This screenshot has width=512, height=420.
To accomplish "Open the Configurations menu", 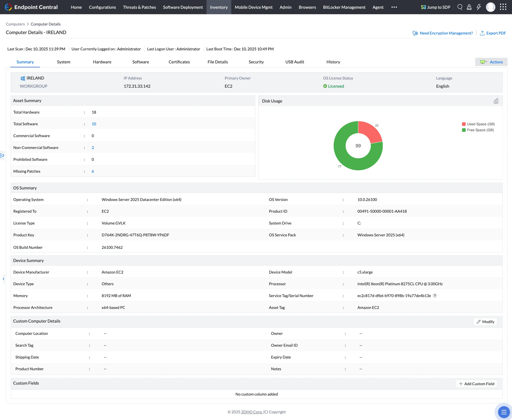I will tap(102, 7).
